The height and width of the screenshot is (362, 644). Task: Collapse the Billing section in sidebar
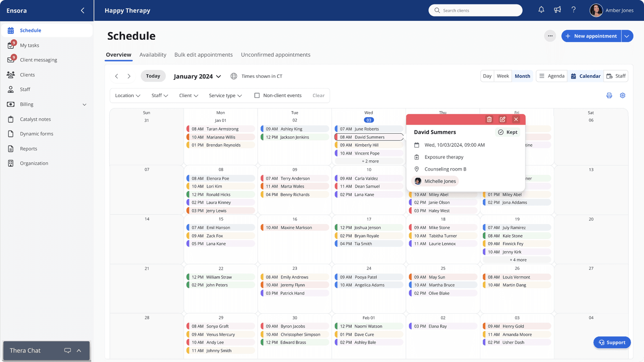[84, 104]
